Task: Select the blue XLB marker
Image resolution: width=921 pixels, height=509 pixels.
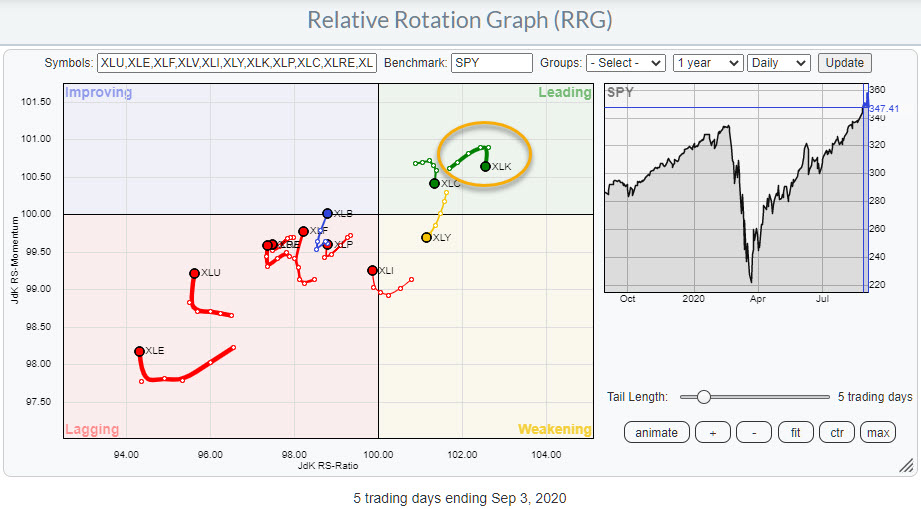Action: [x=327, y=213]
